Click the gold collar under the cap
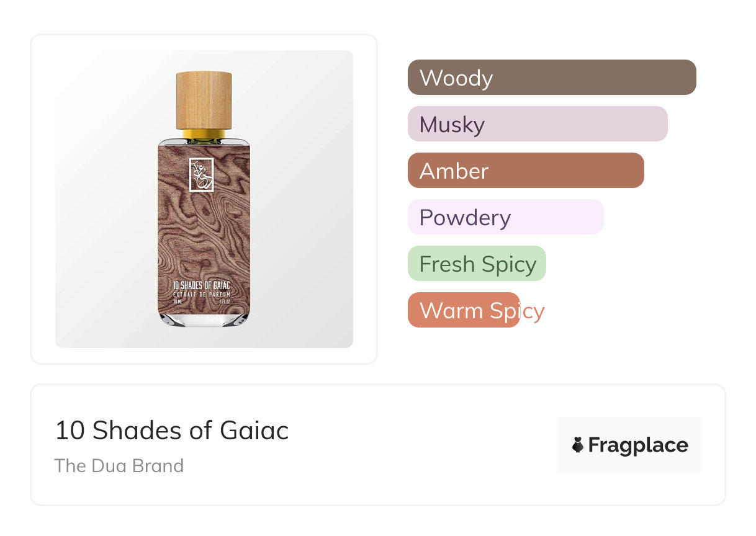Image resolution: width=756 pixels, height=536 pixels. pyautogui.click(x=204, y=133)
